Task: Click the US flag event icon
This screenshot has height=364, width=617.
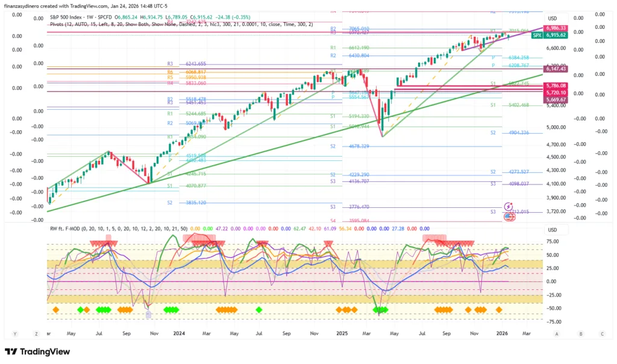Action: pyautogui.click(x=509, y=216)
